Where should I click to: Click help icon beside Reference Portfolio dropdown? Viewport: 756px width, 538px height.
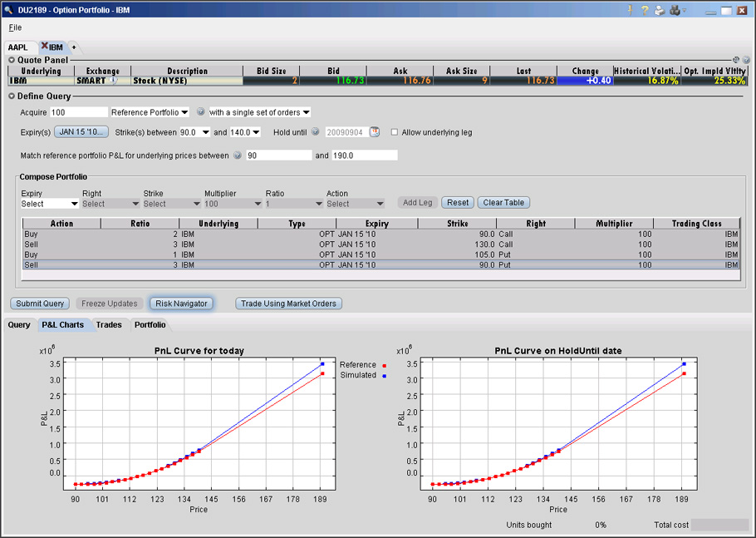point(200,111)
